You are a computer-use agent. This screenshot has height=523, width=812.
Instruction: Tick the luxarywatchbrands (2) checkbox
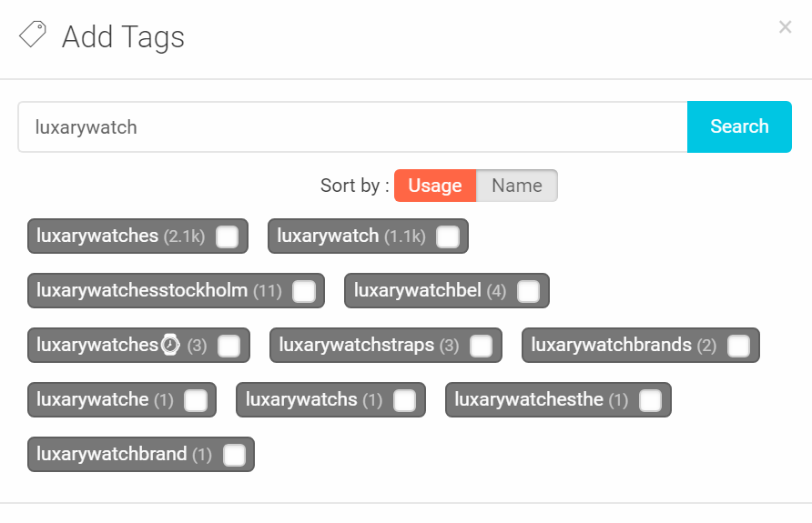tap(738, 346)
